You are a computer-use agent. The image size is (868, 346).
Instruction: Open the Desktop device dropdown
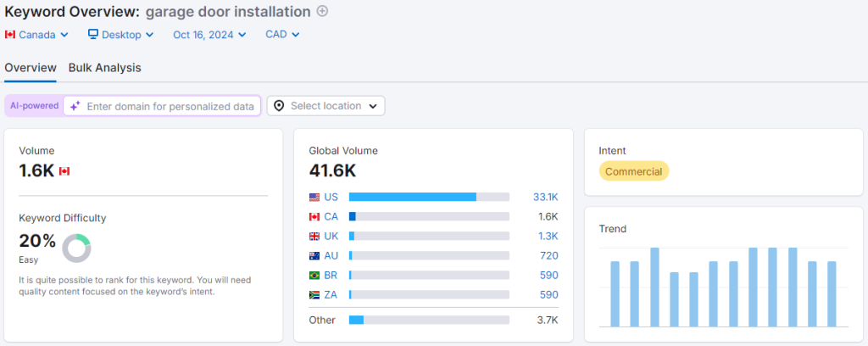pos(120,34)
